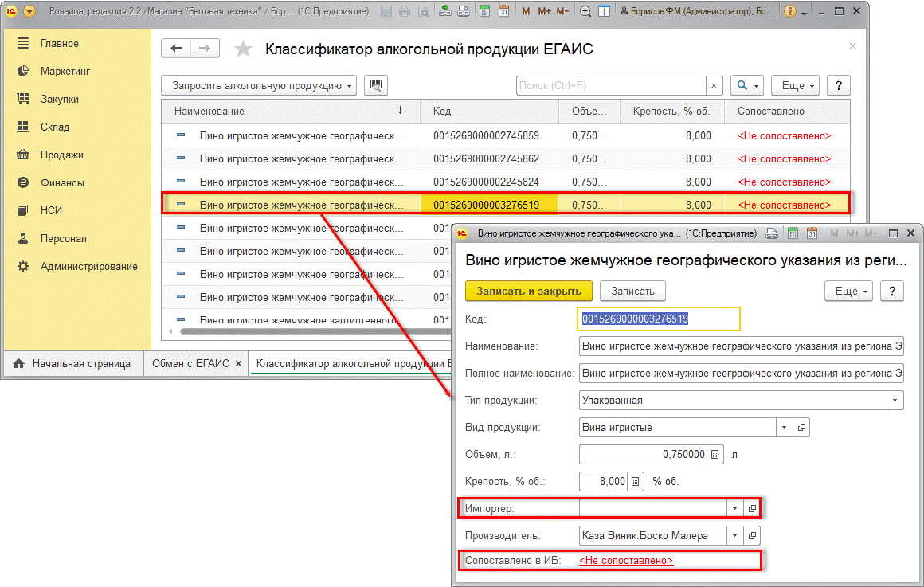Open Администрирование section in sidebar
Image resolution: width=924 pixels, height=587 pixels.
[88, 266]
